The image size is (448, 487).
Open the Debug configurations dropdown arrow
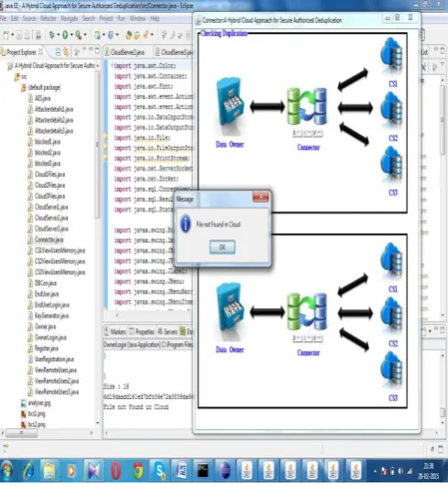(58, 35)
